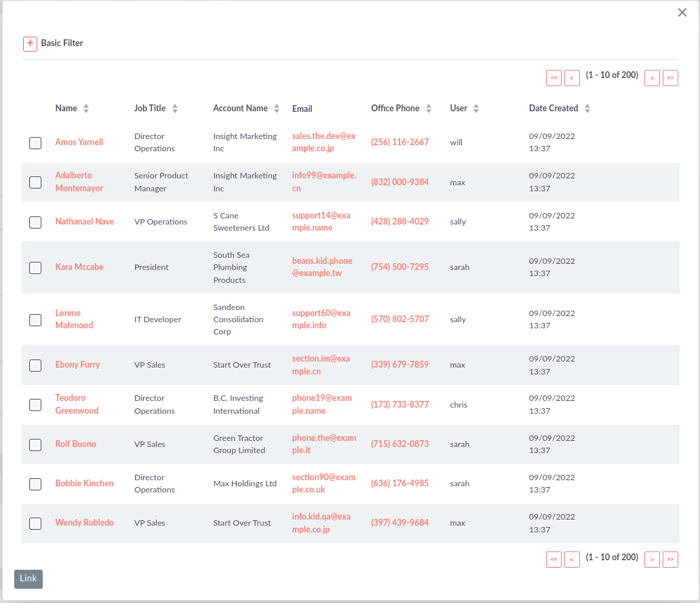Screen dimensions: 700x603
Task: Go to previous page using top pagination
Action: pyautogui.click(x=572, y=78)
